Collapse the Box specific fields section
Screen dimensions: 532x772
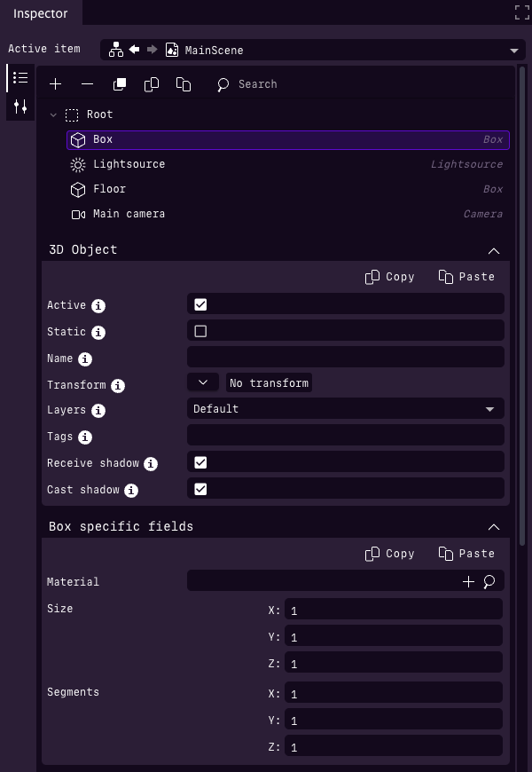(x=494, y=526)
